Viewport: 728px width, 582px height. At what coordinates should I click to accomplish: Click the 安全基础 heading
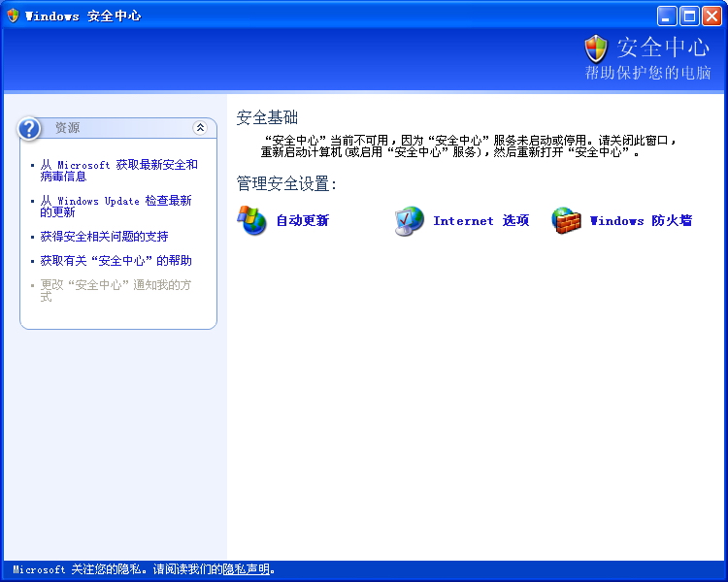pyautogui.click(x=267, y=118)
